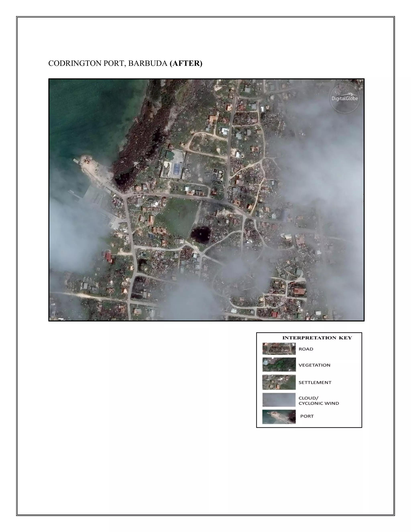Viewport: 411px width, 532px height.
Task: Click the CLOUD/ CYCLONIC WIND label
Action: click(x=319, y=401)
